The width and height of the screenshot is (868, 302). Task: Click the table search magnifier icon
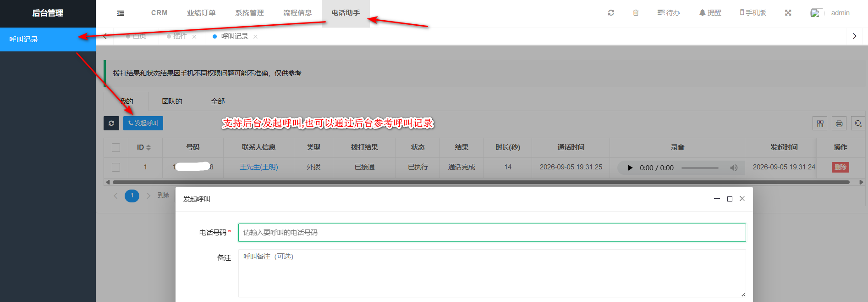click(858, 123)
